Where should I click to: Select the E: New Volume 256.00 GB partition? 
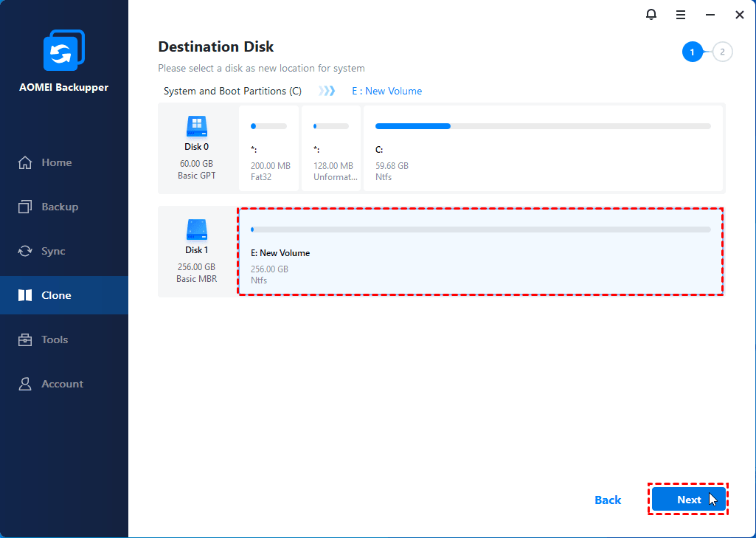tap(481, 252)
